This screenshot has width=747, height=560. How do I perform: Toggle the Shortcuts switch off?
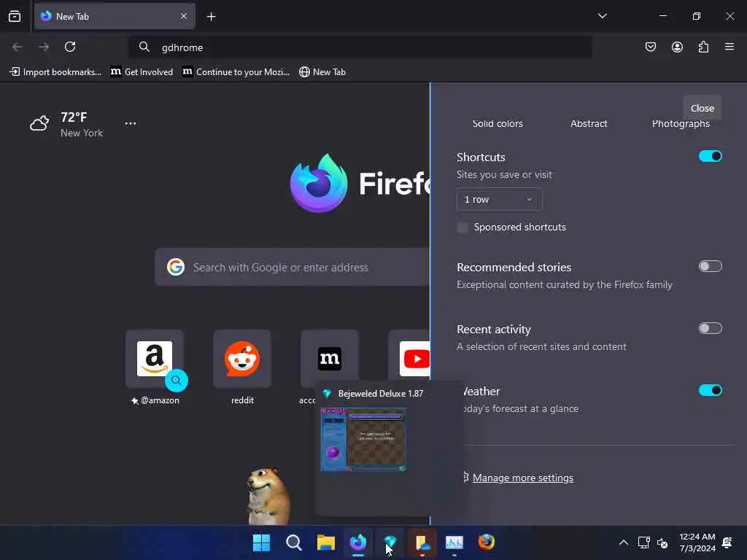(711, 156)
